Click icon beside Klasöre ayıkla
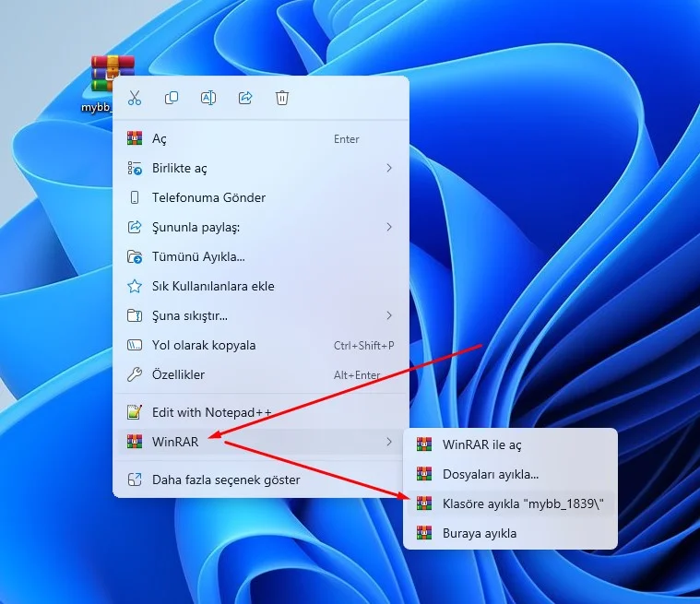The width and height of the screenshot is (700, 604). click(424, 503)
